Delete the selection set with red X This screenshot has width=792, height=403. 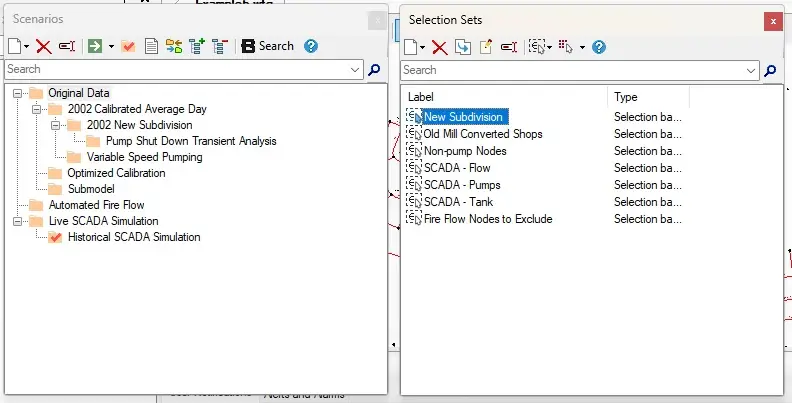coord(440,48)
